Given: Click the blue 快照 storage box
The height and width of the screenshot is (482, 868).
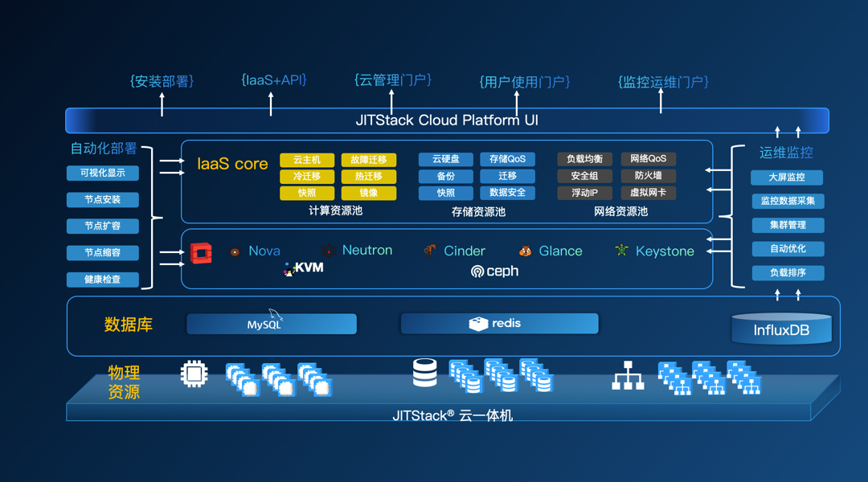Looking at the screenshot, I should [x=445, y=193].
